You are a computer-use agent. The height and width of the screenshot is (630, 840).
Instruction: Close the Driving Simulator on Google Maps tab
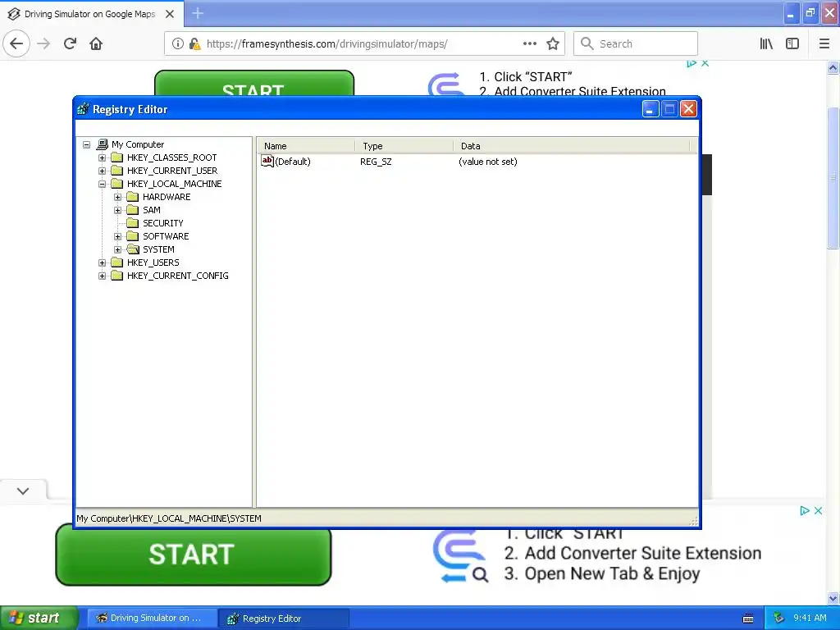[170, 14]
